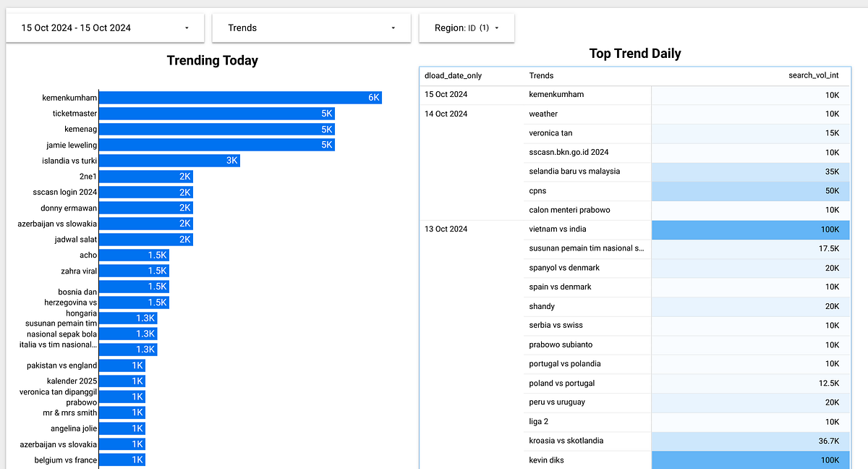
Task: Open the Region: ID filter control
Action: tap(466, 28)
